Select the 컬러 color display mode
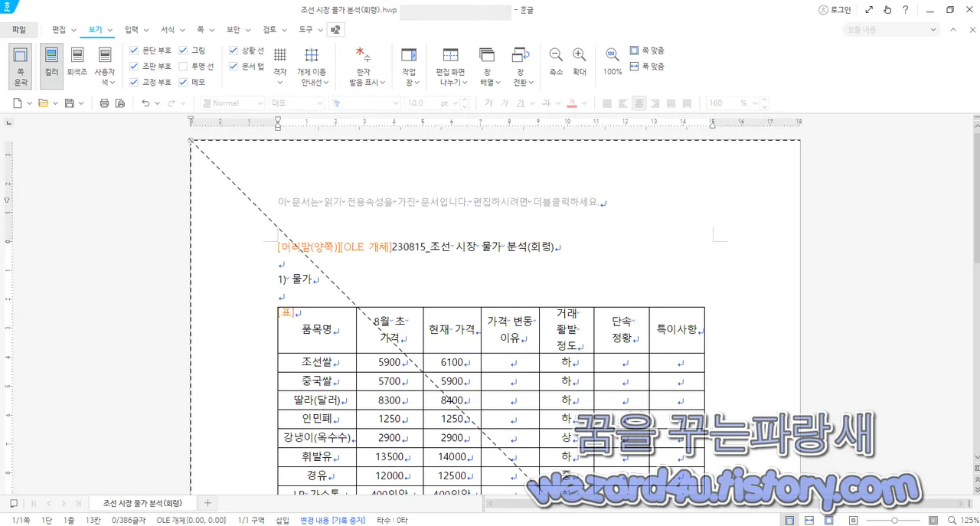 51,66
